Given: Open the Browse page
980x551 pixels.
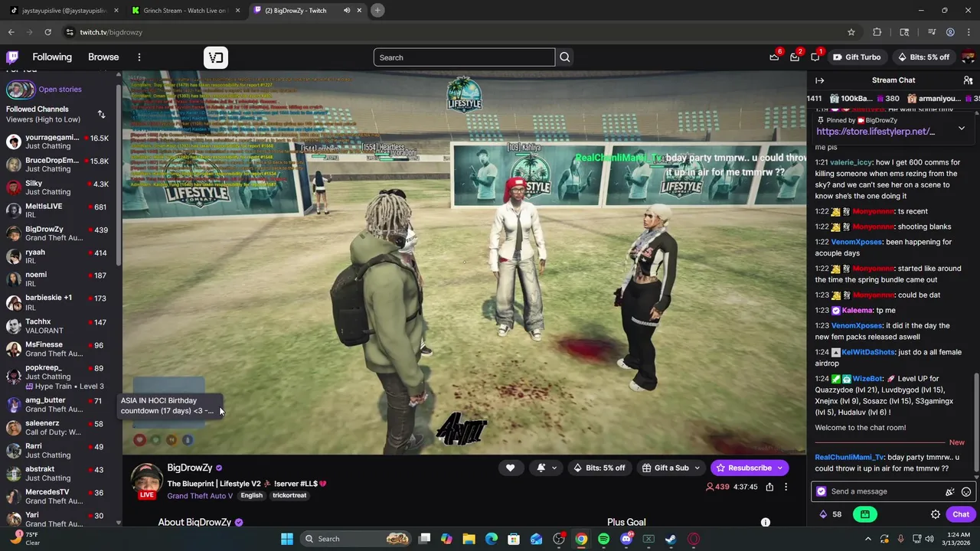Looking at the screenshot, I should click(x=103, y=57).
